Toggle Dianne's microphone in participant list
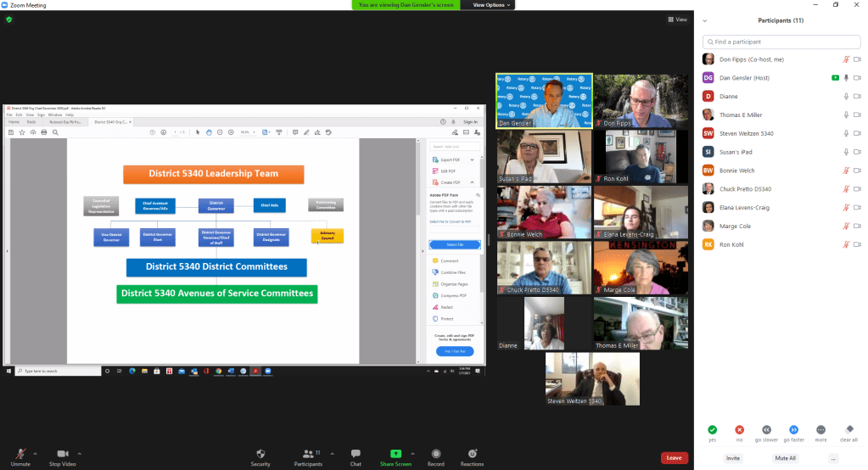Image resolution: width=868 pixels, height=470 pixels. click(x=846, y=96)
